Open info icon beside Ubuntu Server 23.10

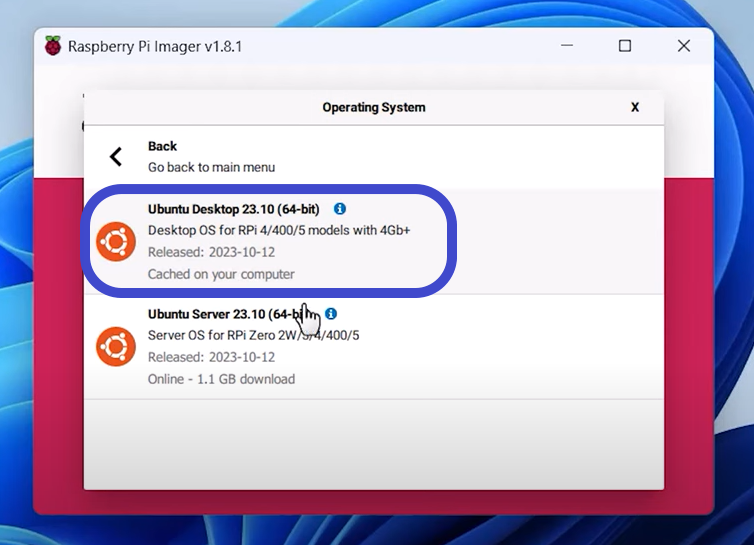pos(331,314)
